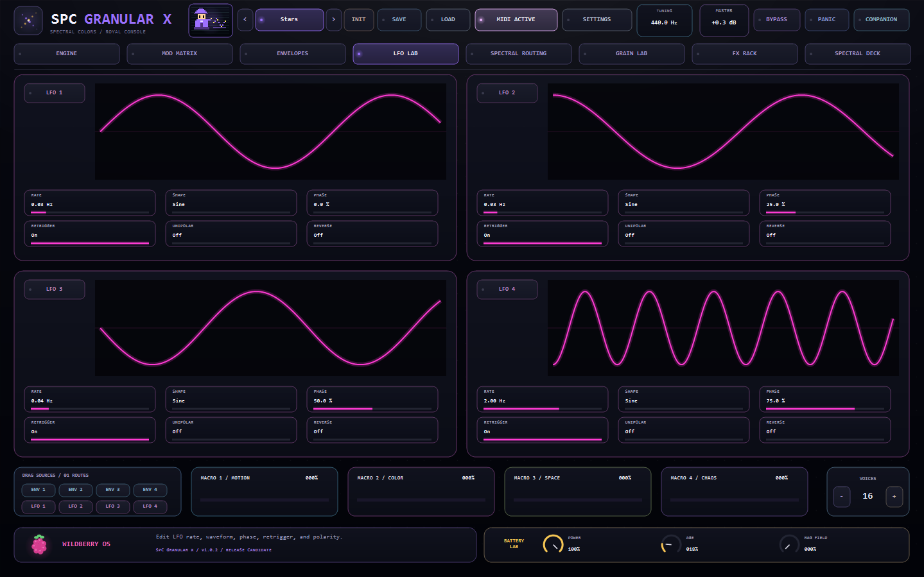This screenshot has height=577, width=924.
Task: Open the SETTINGS panel
Action: (597, 20)
